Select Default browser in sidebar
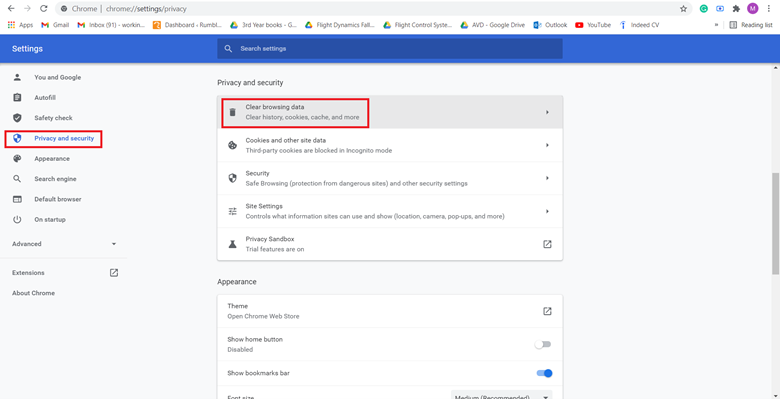 (58, 199)
